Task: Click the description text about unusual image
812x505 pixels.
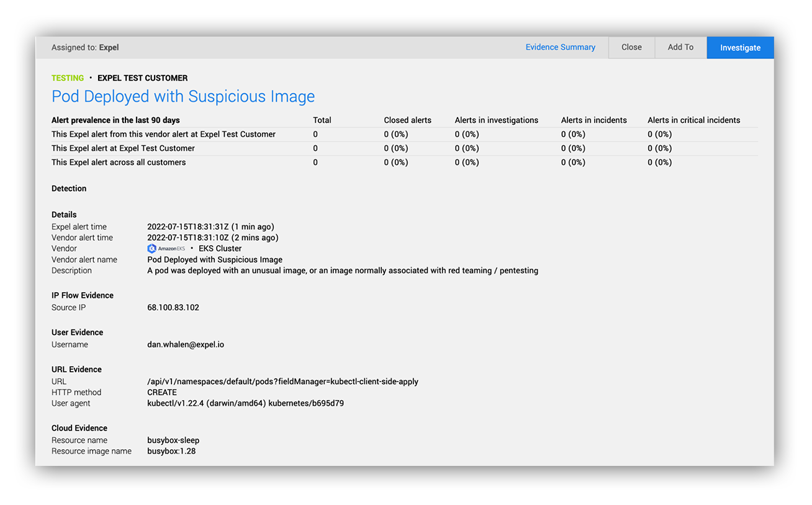Action: coord(343,270)
